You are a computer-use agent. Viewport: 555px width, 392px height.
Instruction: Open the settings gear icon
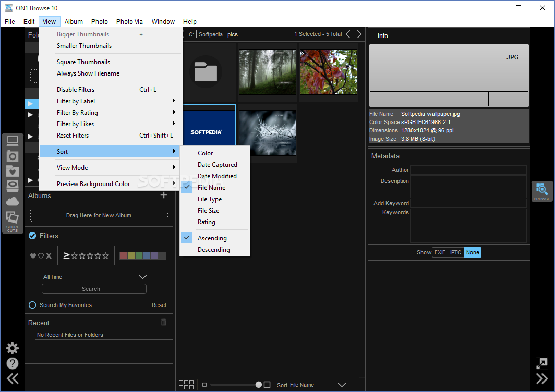click(x=13, y=348)
